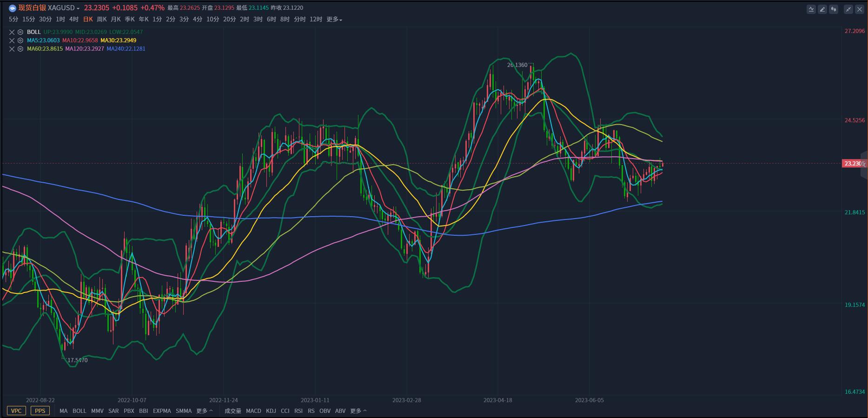Image resolution: width=868 pixels, height=418 pixels.
Task: Click the 17.5470 low price label
Action: point(78,360)
